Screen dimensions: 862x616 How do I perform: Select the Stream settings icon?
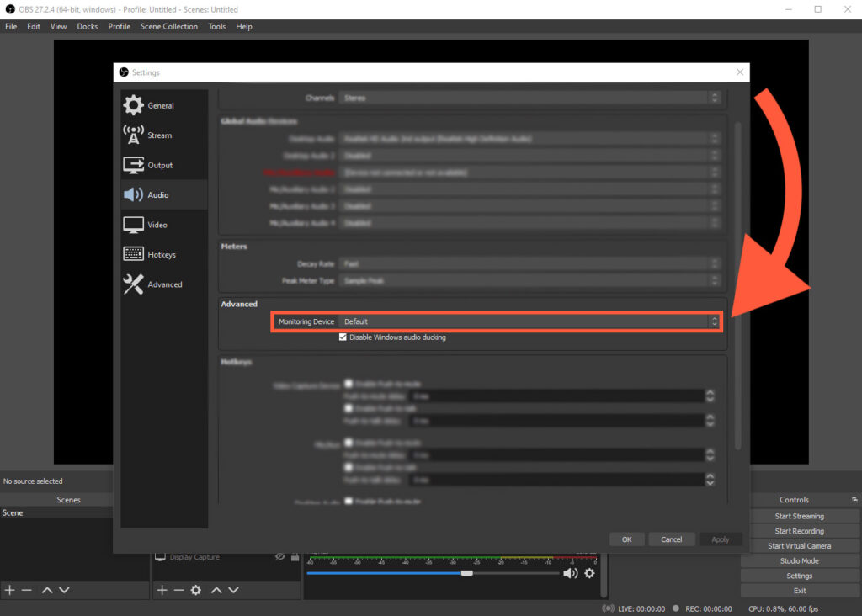tap(132, 135)
